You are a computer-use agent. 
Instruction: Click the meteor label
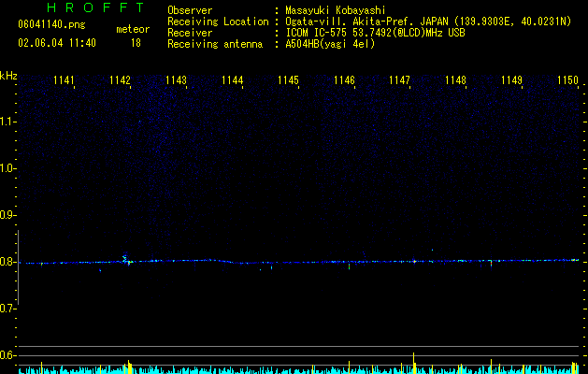tap(133, 29)
